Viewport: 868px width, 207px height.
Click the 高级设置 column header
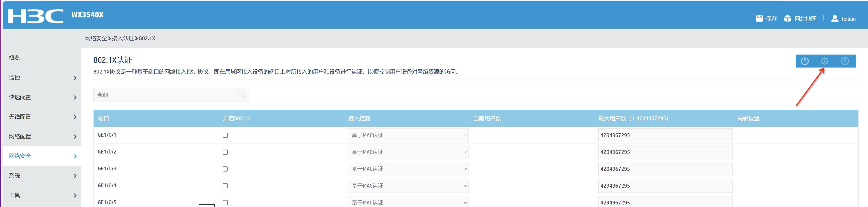pos(748,118)
